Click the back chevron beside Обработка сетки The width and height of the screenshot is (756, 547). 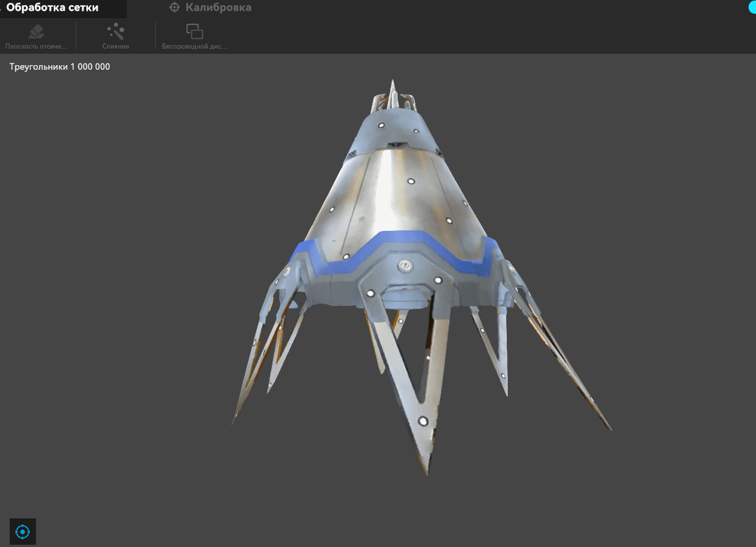coord(2,8)
